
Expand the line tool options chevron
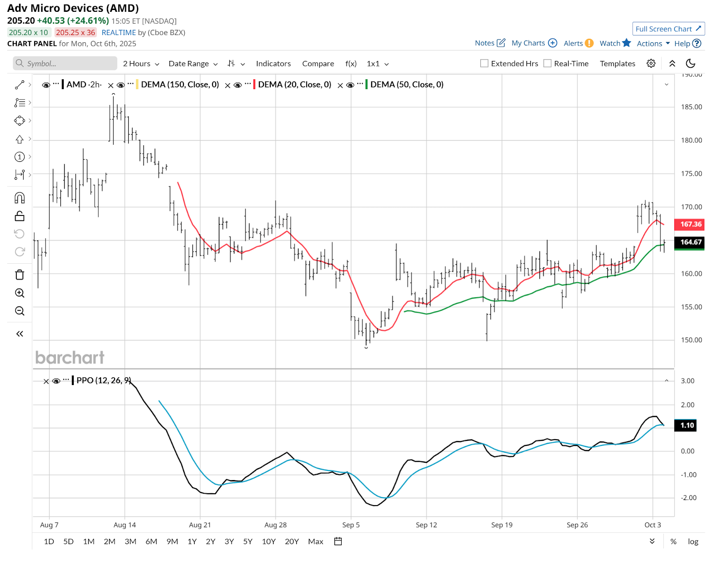click(x=30, y=85)
